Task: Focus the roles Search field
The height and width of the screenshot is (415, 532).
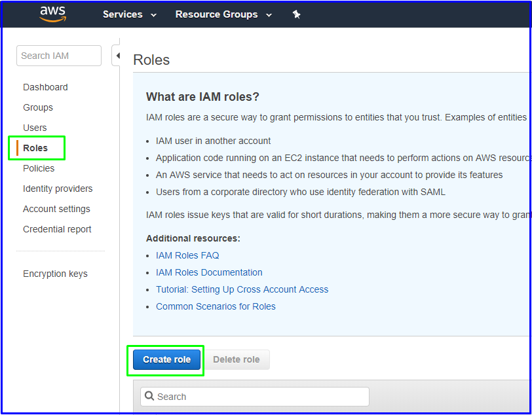Action: [x=255, y=397]
